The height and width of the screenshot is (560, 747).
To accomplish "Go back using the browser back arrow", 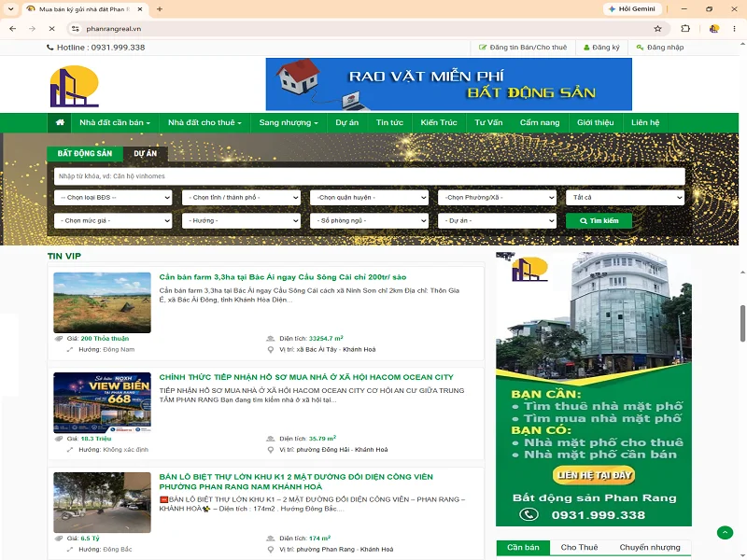I will point(13,29).
